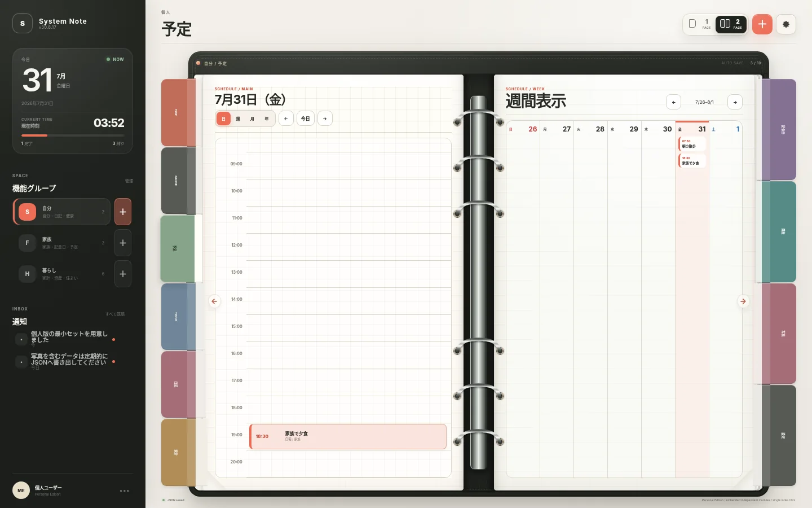Screen dimensions: 812x508
Task: Select Tuesday 28 in week header
Action: (591, 129)
